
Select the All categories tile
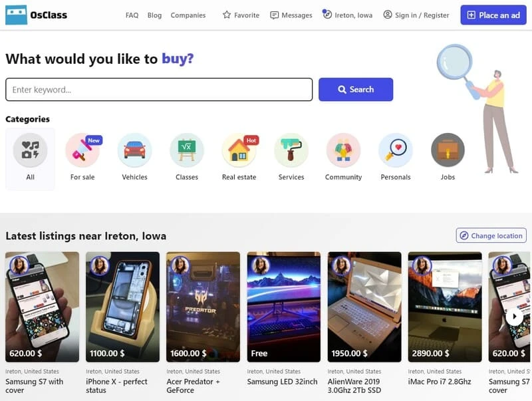tap(30, 158)
